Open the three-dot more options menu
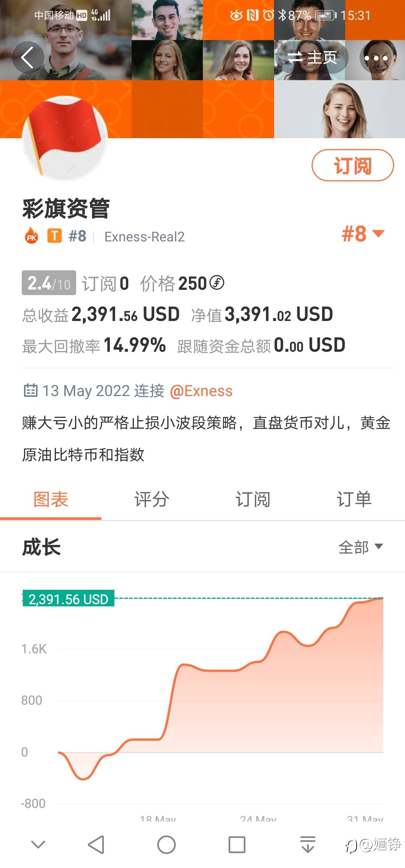Viewport: 405px width, 868px height. (376, 58)
